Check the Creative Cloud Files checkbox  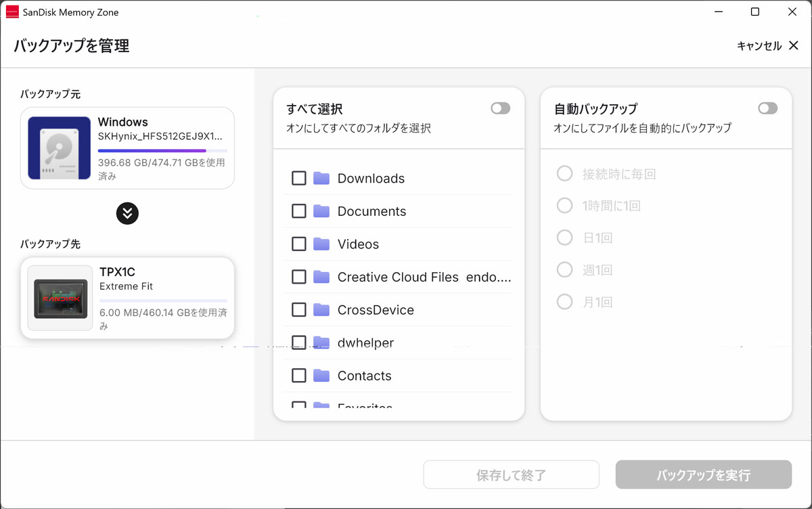click(298, 277)
